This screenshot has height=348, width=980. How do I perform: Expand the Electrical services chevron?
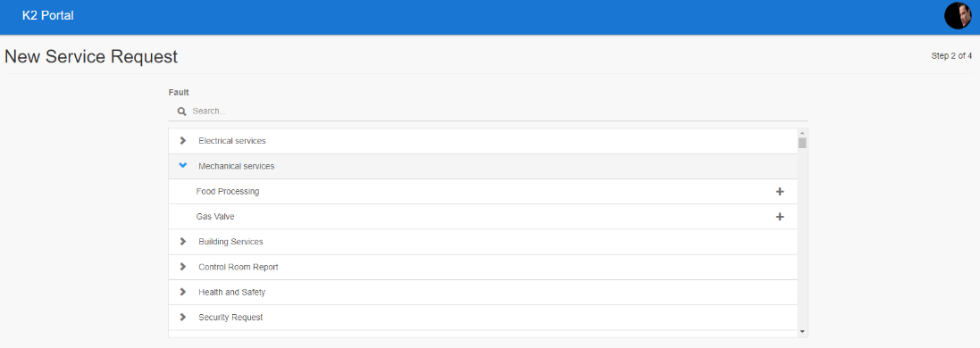click(183, 141)
